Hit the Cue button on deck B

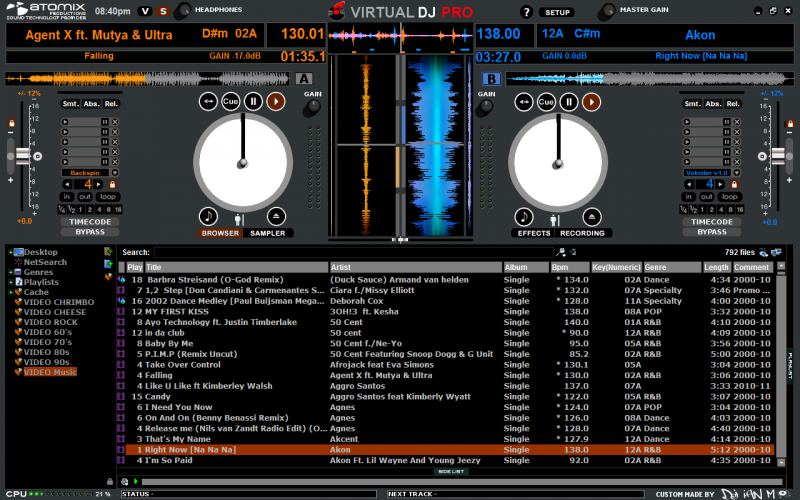click(x=546, y=102)
